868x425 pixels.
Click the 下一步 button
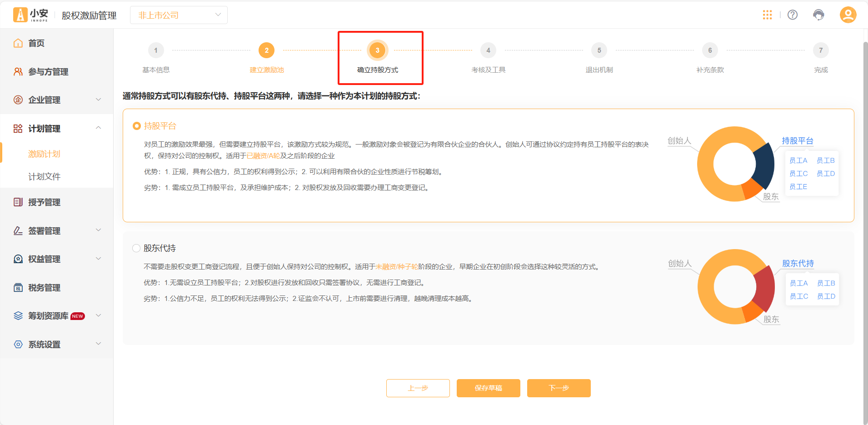click(x=559, y=388)
